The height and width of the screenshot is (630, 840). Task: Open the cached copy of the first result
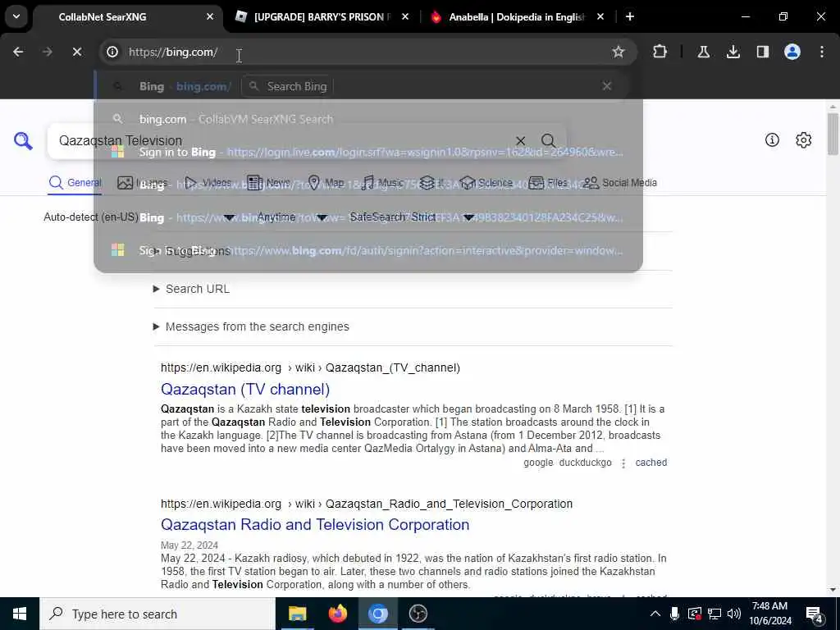click(x=651, y=463)
